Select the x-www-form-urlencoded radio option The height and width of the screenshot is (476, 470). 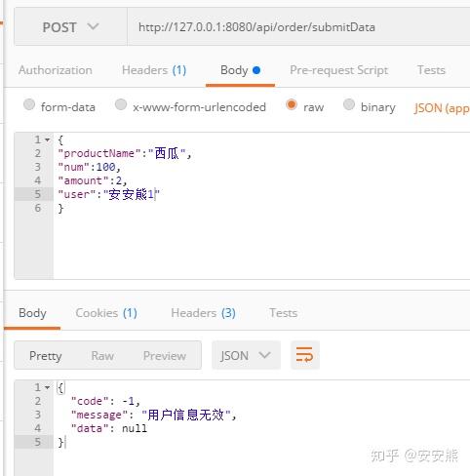(x=121, y=104)
